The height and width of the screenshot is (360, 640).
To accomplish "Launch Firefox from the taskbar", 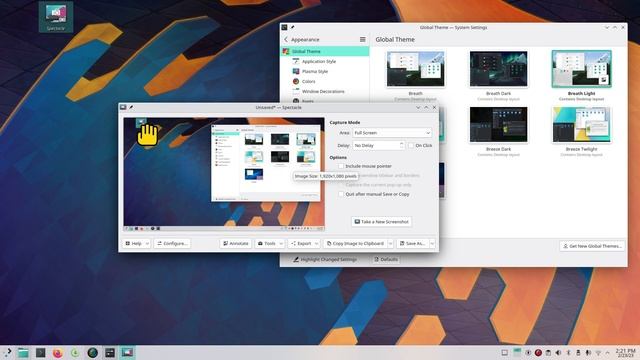I will click(x=58, y=353).
